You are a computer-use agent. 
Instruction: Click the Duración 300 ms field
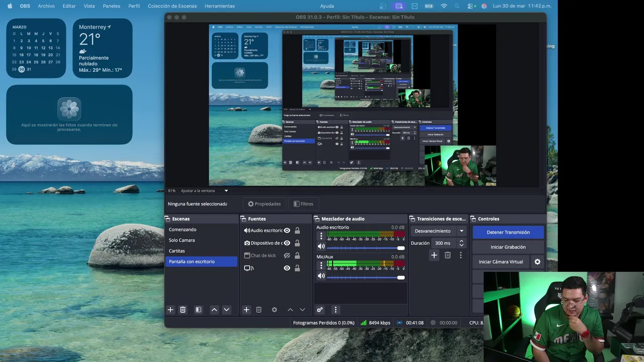444,243
